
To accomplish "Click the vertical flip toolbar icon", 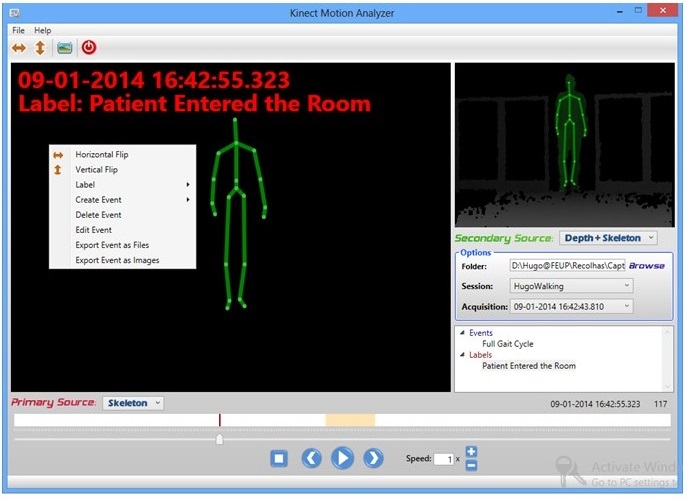I will coord(40,48).
